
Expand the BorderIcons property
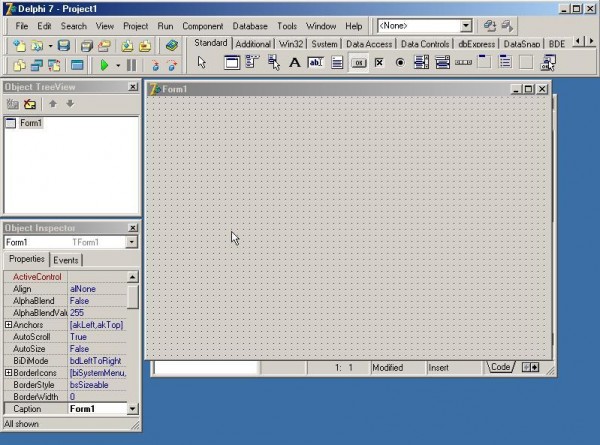(x=8, y=372)
